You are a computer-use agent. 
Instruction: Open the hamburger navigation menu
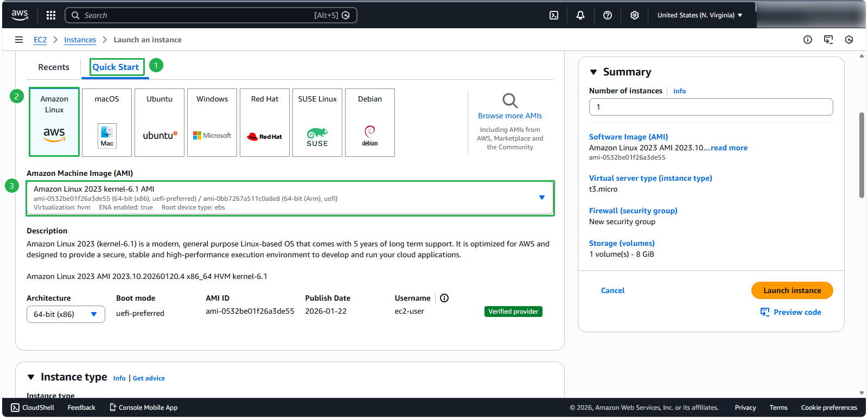pyautogui.click(x=19, y=40)
